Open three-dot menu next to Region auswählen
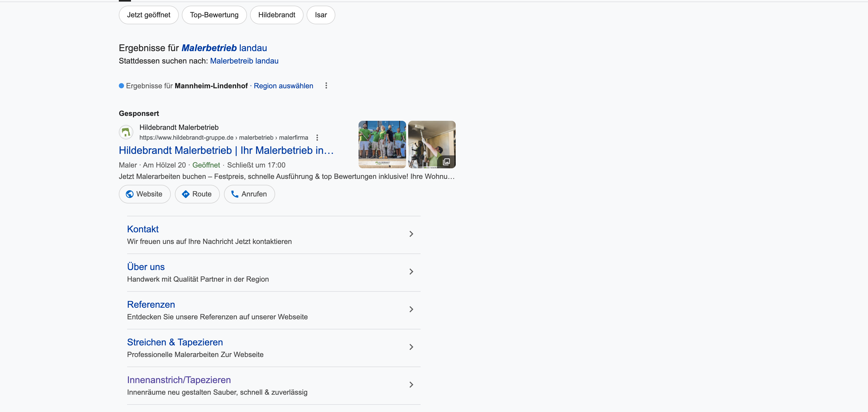Viewport: 868px width, 412px height. click(326, 85)
